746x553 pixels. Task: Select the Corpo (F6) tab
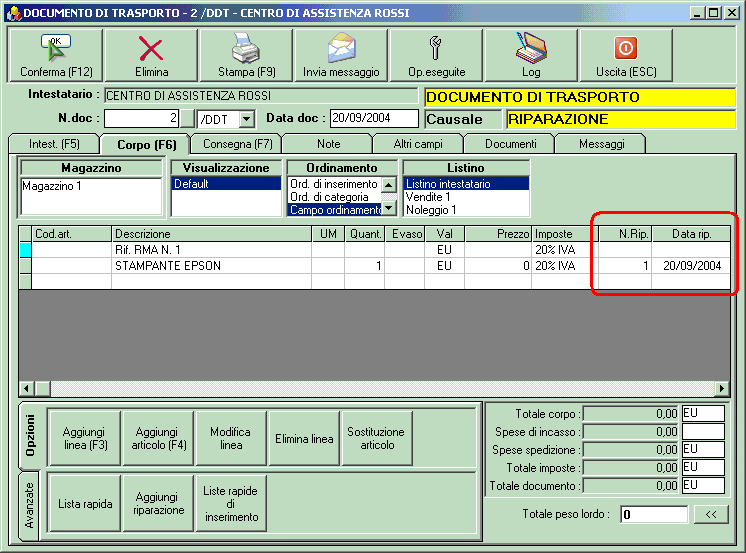(146, 145)
